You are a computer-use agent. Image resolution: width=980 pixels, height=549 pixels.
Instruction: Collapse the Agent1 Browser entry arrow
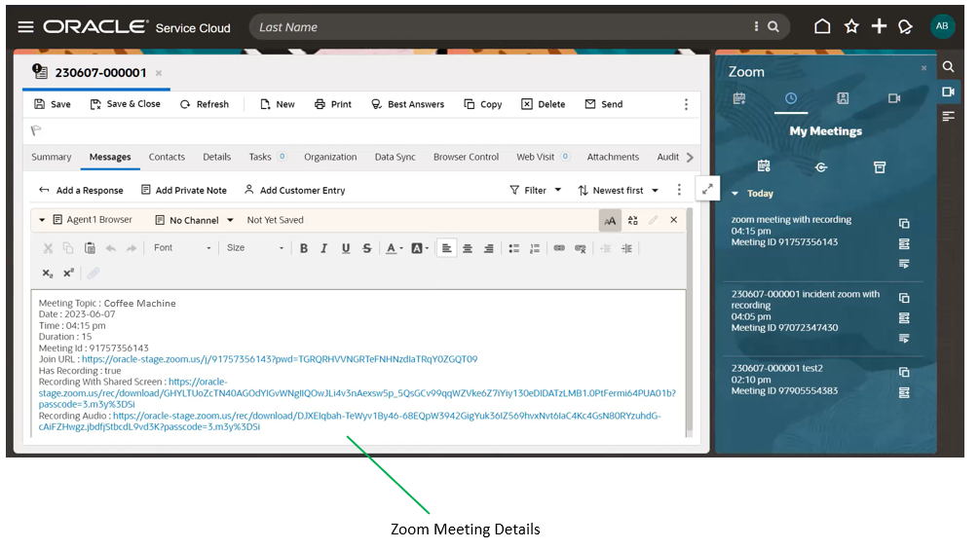42,220
